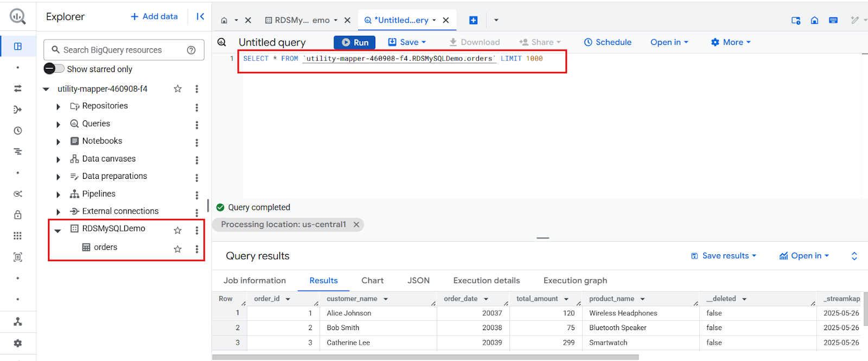Open the Studio explorer sidebar icon
Screen dimensions: 868x361
[x=18, y=47]
